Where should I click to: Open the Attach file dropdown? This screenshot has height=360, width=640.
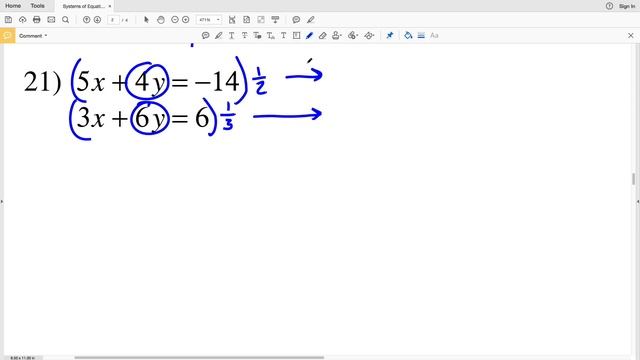(353, 36)
